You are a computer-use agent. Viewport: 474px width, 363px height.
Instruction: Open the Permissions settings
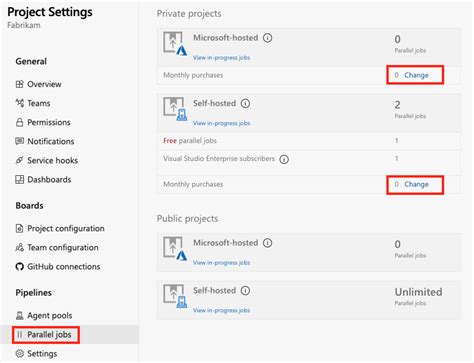point(49,122)
